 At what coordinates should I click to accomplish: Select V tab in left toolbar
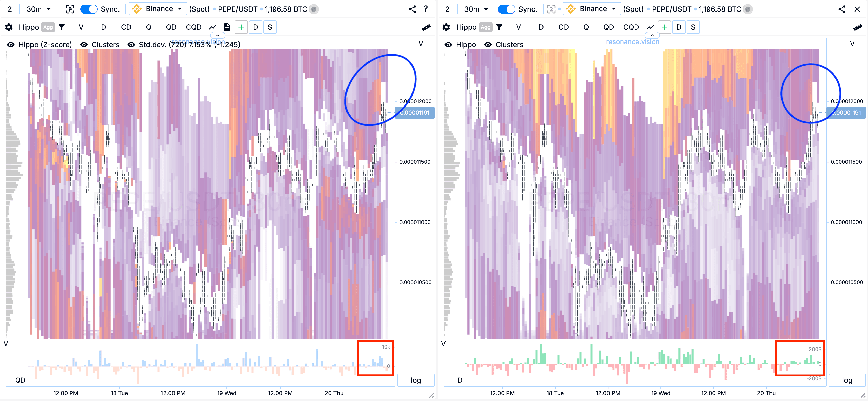point(81,27)
